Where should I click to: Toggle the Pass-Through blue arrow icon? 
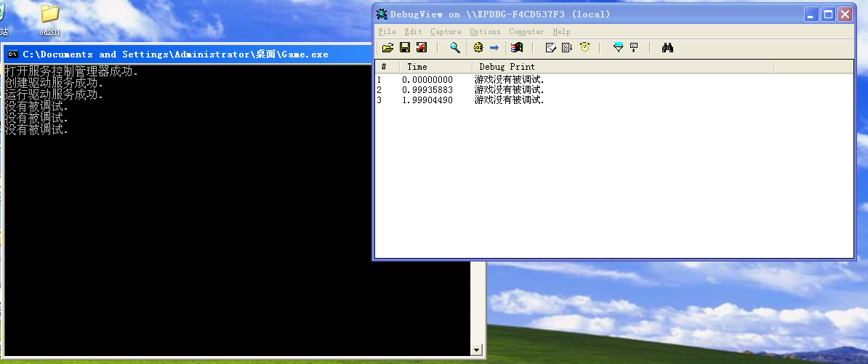494,47
